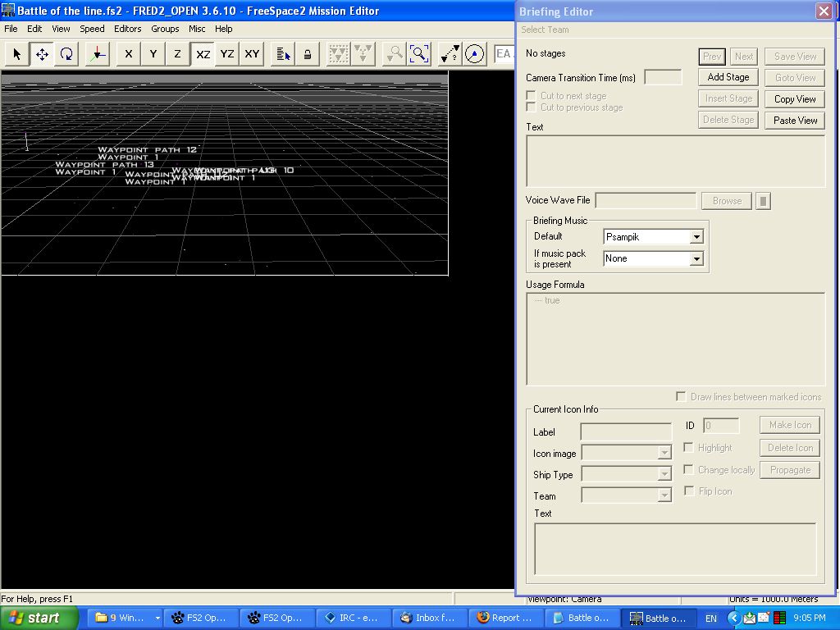Click the orbit compass toolbar icon

[474, 54]
